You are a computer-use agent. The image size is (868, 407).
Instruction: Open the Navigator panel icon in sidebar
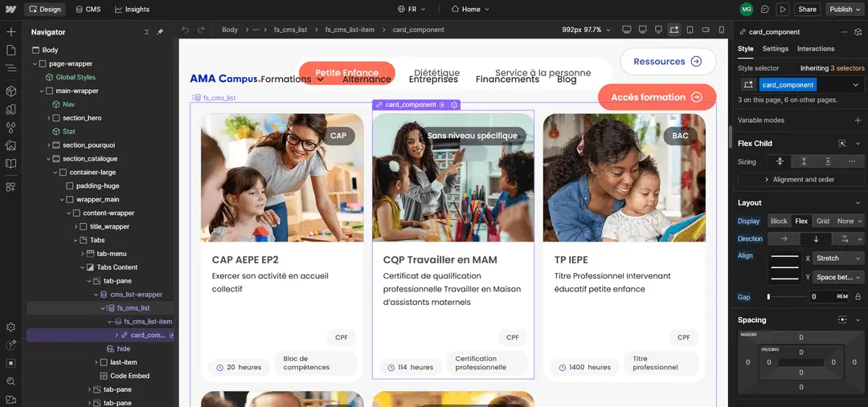10,68
